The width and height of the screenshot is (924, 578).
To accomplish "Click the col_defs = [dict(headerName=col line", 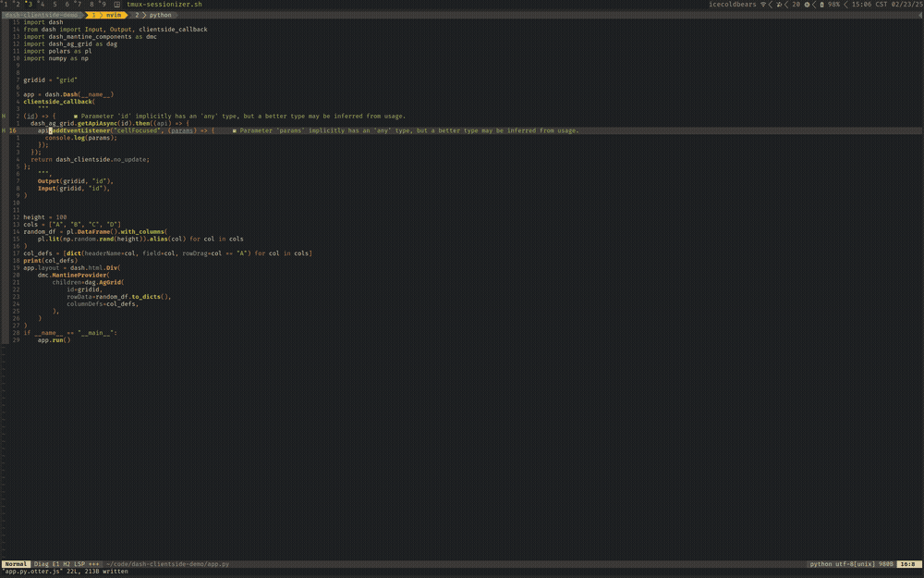I will point(168,253).
